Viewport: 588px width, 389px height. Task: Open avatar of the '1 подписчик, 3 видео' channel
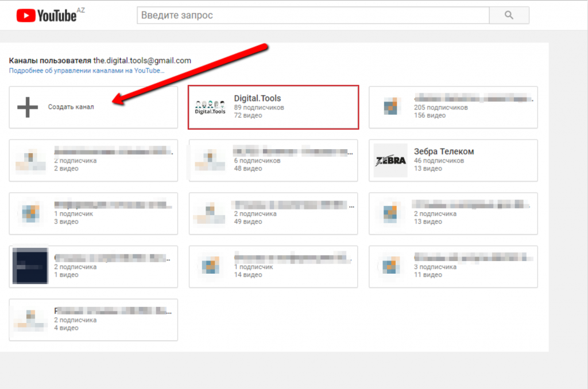pos(30,213)
